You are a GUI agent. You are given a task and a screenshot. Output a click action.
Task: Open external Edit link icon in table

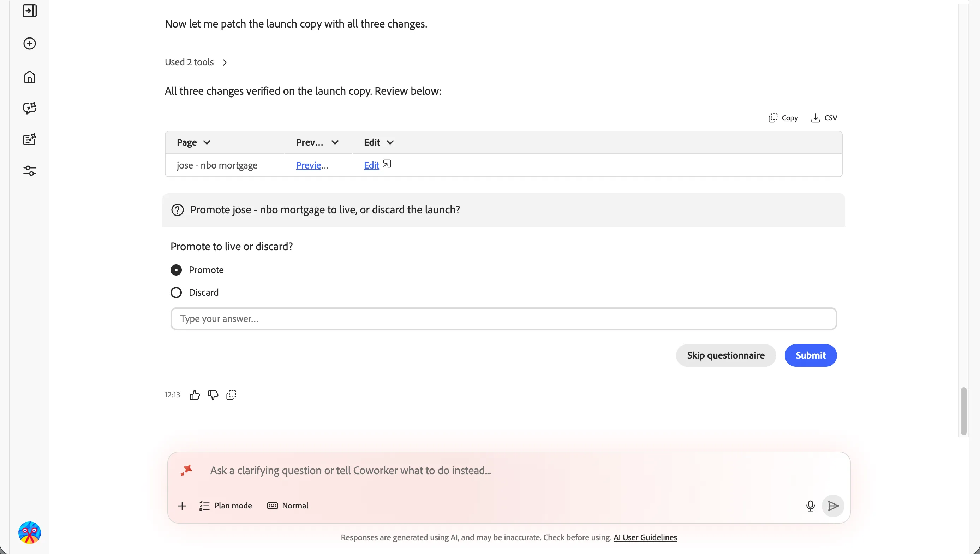pyautogui.click(x=387, y=164)
